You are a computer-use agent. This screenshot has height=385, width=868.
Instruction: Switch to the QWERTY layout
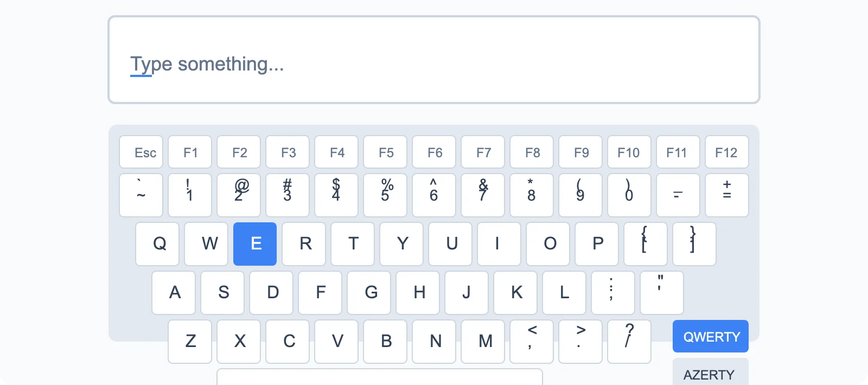coord(710,336)
